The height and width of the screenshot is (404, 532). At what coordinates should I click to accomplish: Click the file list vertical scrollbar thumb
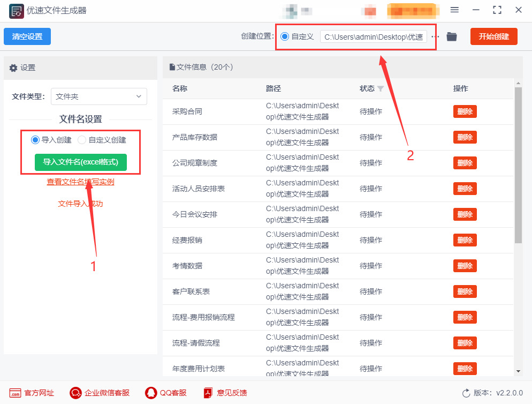point(518,166)
